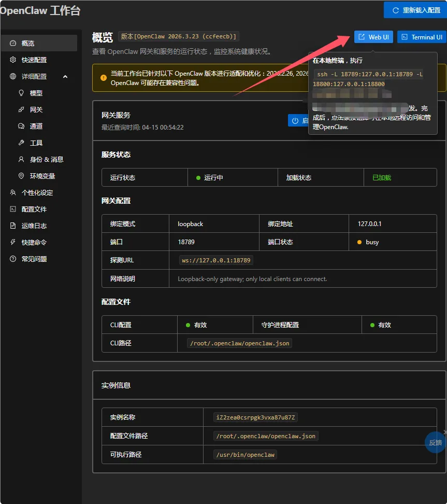This screenshot has width=447, height=504.
Task: Click the OpenClaw 工作台 title
Action: [40, 10]
